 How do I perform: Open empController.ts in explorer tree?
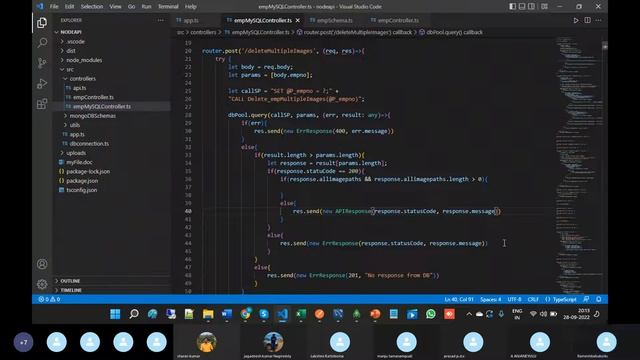pyautogui.click(x=93, y=97)
